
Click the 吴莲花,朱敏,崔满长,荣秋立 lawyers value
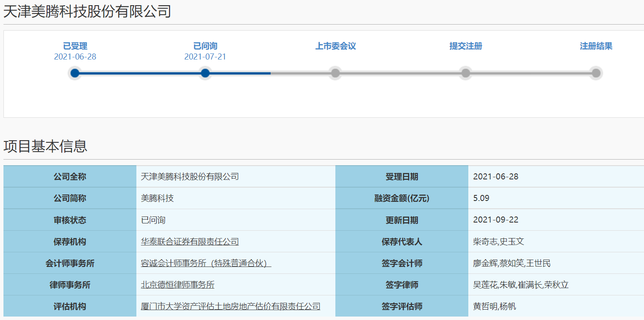(521, 285)
